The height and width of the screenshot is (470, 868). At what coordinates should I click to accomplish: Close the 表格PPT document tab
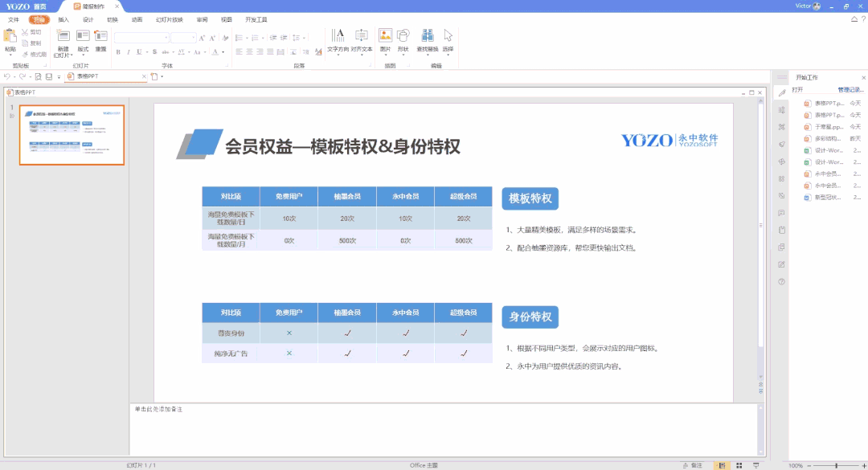point(144,76)
